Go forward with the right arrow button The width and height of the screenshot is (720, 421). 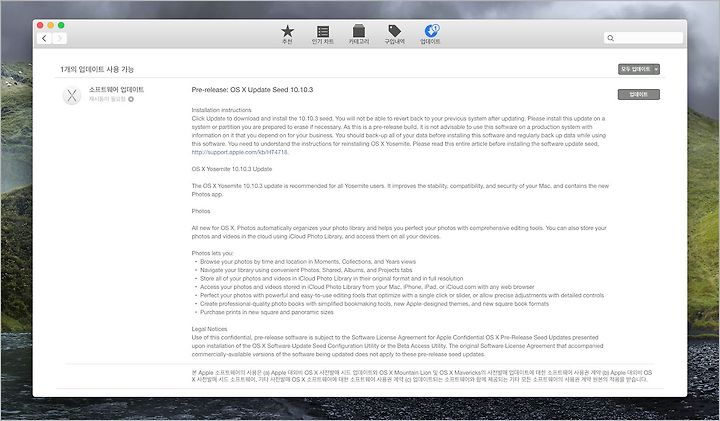[x=59, y=39]
